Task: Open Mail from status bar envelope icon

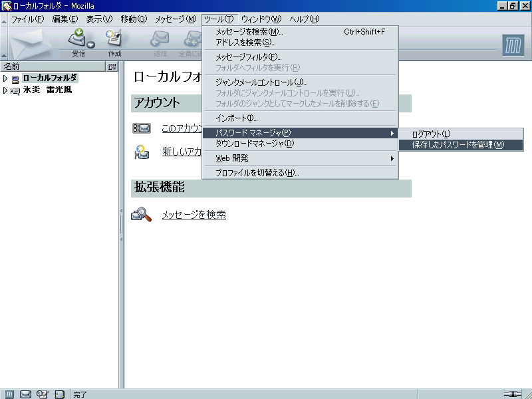Action: [25, 394]
